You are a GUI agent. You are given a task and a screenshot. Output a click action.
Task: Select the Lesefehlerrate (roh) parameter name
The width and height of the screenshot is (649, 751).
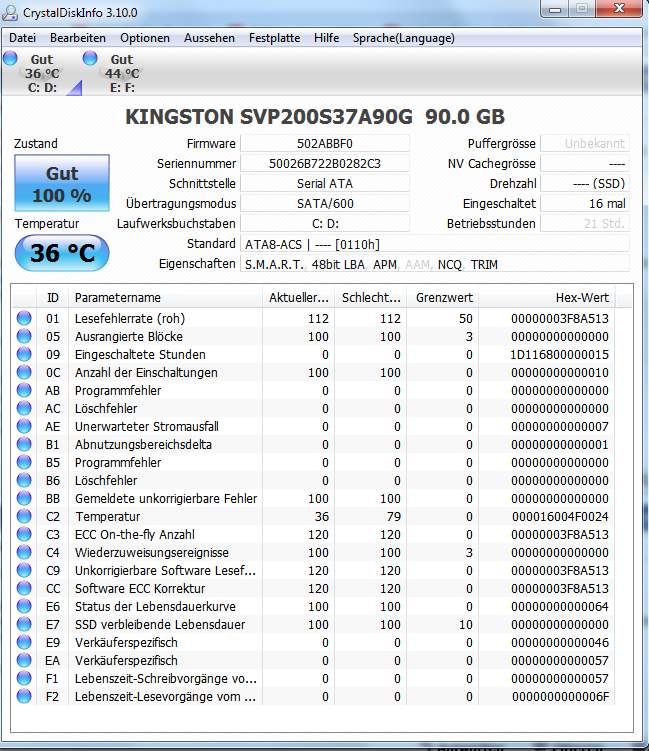point(130,319)
